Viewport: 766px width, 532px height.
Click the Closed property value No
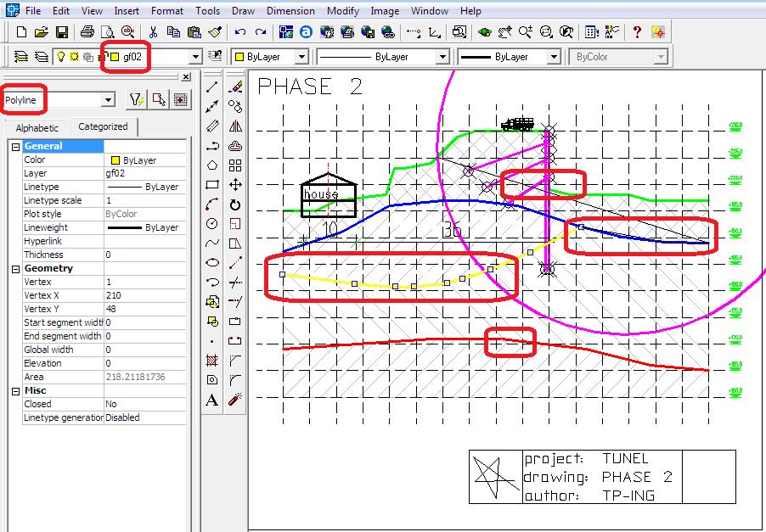click(x=145, y=404)
